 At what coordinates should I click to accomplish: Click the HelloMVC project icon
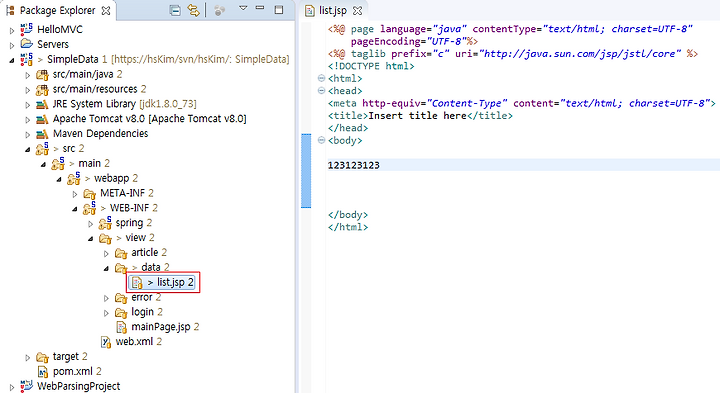coord(26,29)
